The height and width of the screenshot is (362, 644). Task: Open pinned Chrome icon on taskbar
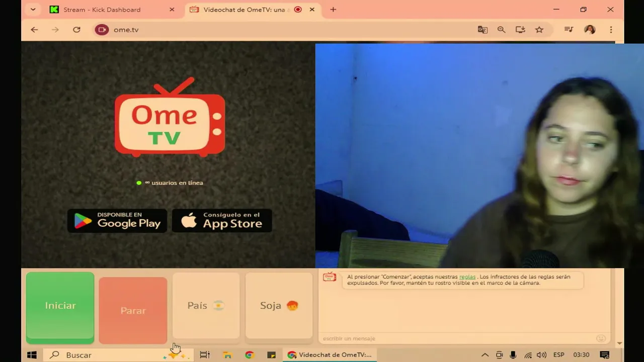pyautogui.click(x=249, y=355)
